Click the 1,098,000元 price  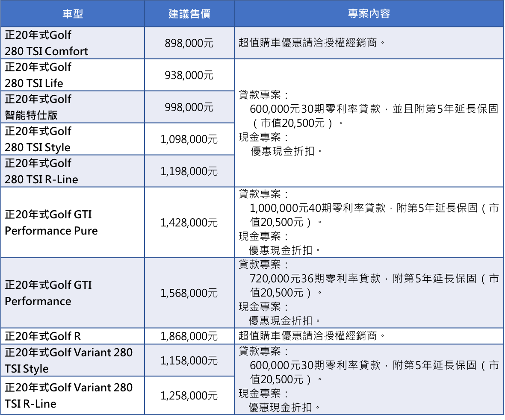(x=189, y=139)
